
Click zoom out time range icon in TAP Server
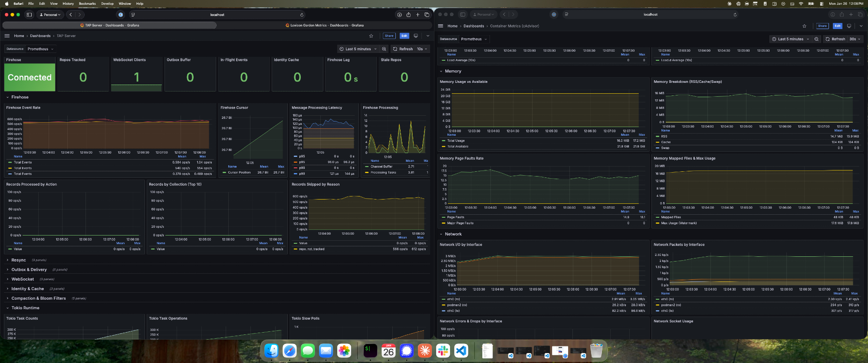pyautogui.click(x=384, y=49)
